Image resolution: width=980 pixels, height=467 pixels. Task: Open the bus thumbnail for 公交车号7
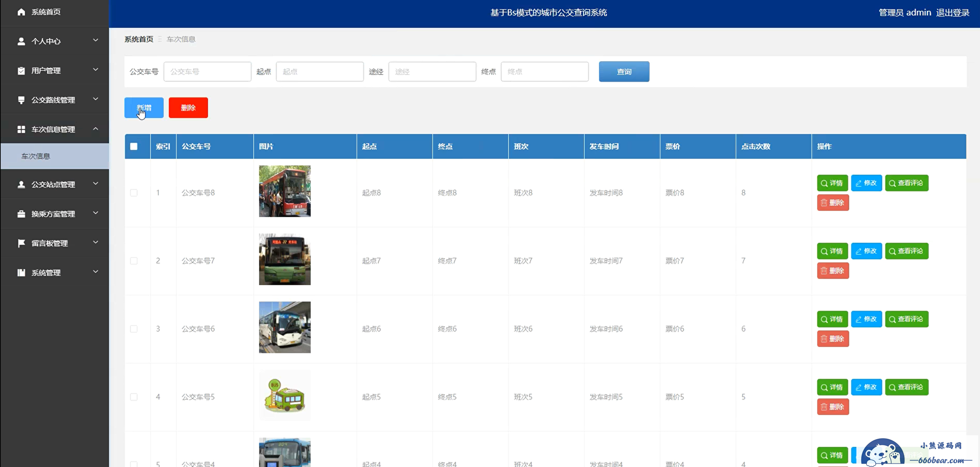[285, 259]
